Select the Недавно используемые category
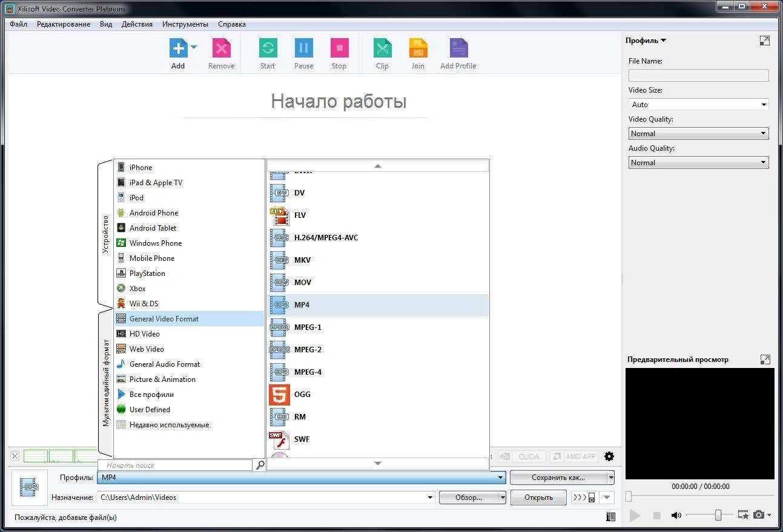The image size is (783, 532). coord(189,425)
